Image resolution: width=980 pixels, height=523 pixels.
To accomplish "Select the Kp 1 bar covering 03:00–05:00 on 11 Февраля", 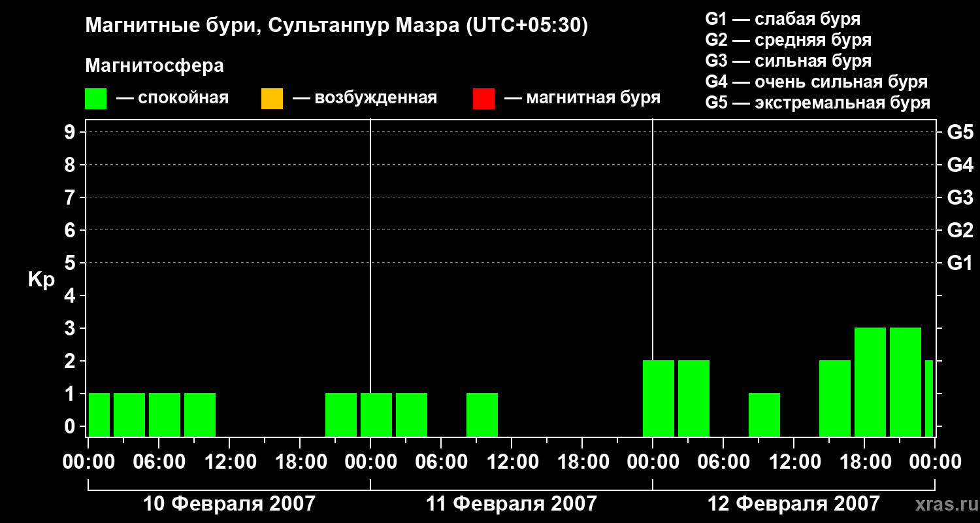I will click(x=412, y=414).
